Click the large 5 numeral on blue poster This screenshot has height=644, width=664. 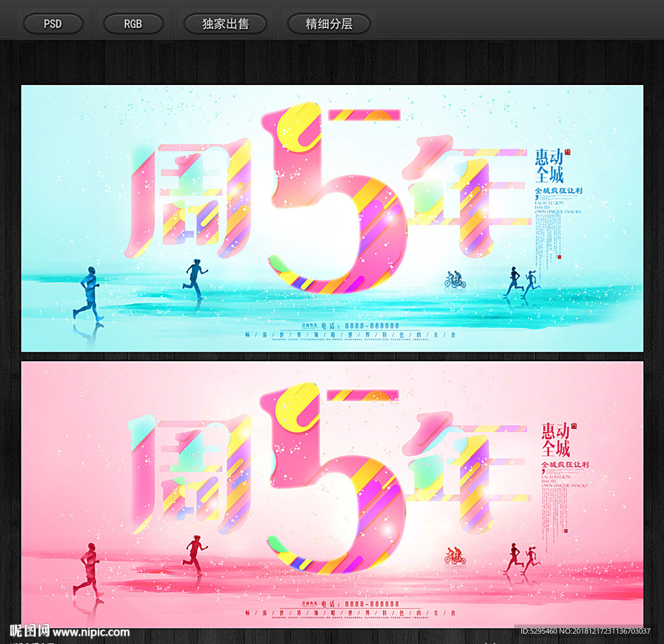click(324, 201)
